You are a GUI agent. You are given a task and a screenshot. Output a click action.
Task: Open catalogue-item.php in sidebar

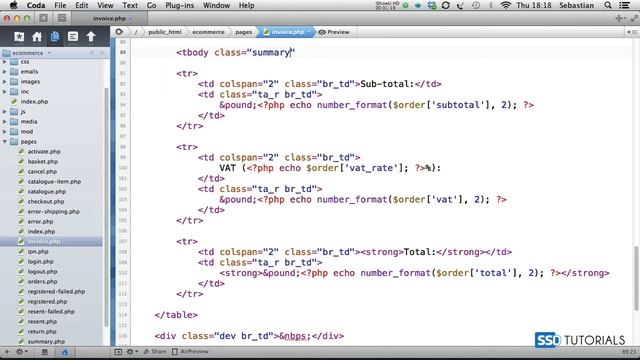[x=54, y=182]
